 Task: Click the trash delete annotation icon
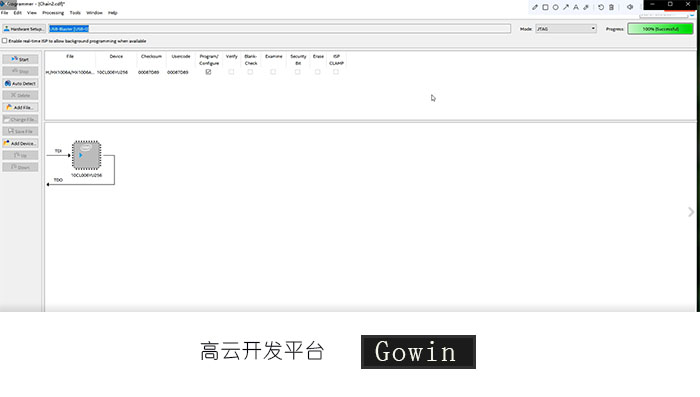611,7
